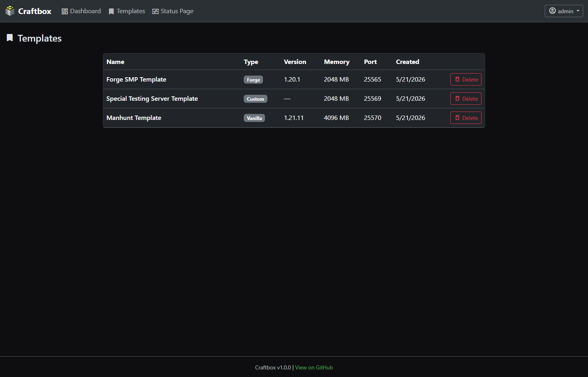Click the Craftbox v1.0.0 footer text
The width and height of the screenshot is (588, 377).
273,367
